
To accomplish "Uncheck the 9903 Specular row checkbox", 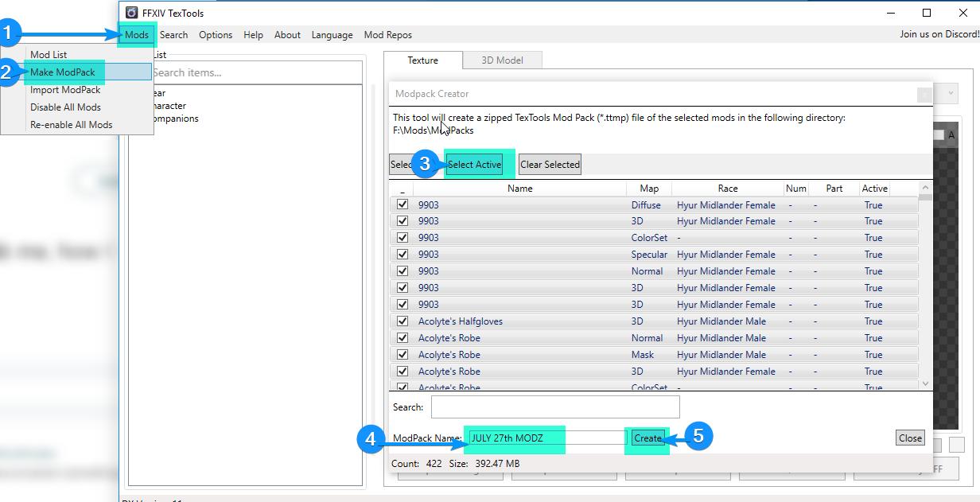I will point(402,255).
